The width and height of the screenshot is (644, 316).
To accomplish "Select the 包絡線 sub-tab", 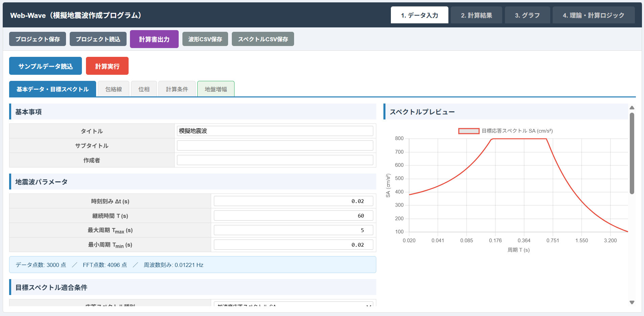I will click(113, 89).
